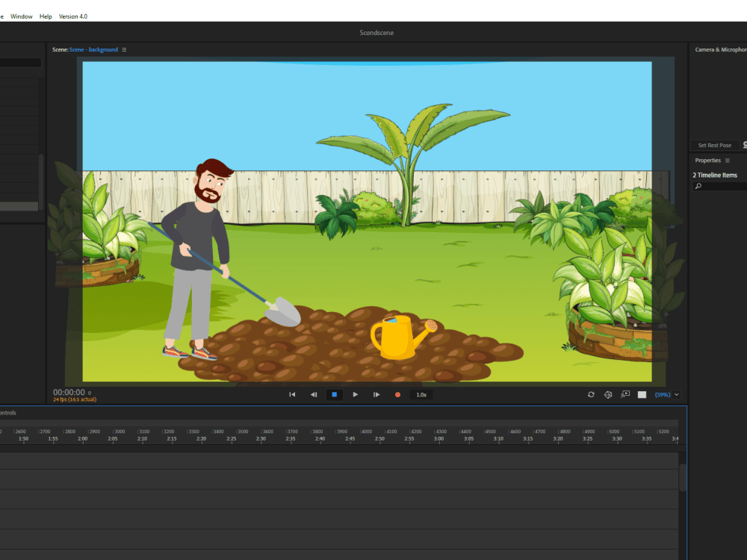This screenshot has width=747, height=560.
Task: Open the Help menu
Action: 46,16
